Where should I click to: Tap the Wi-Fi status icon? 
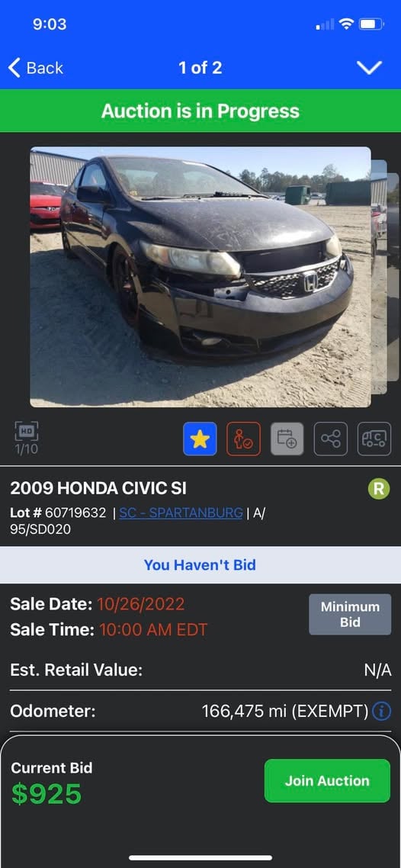click(x=347, y=24)
